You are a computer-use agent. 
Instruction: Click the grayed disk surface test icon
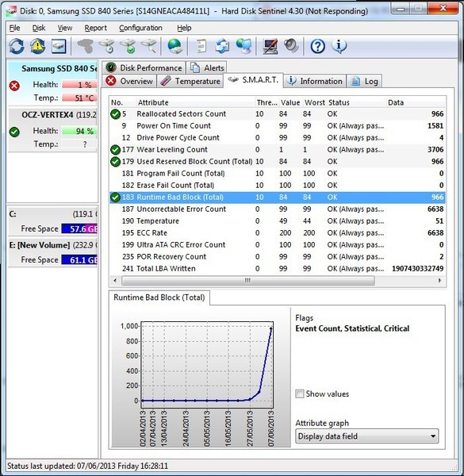coord(86,47)
